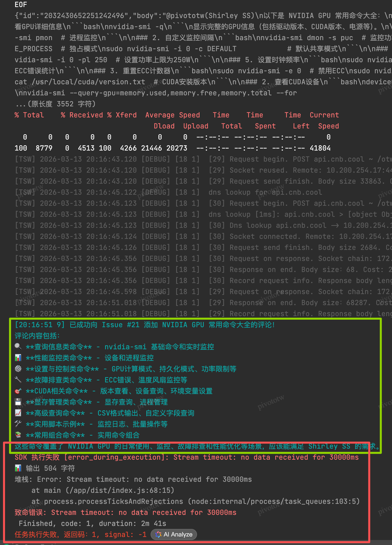Click the trend chart emoji before 高级查询命令
The image size is (392, 545).
tap(18, 413)
